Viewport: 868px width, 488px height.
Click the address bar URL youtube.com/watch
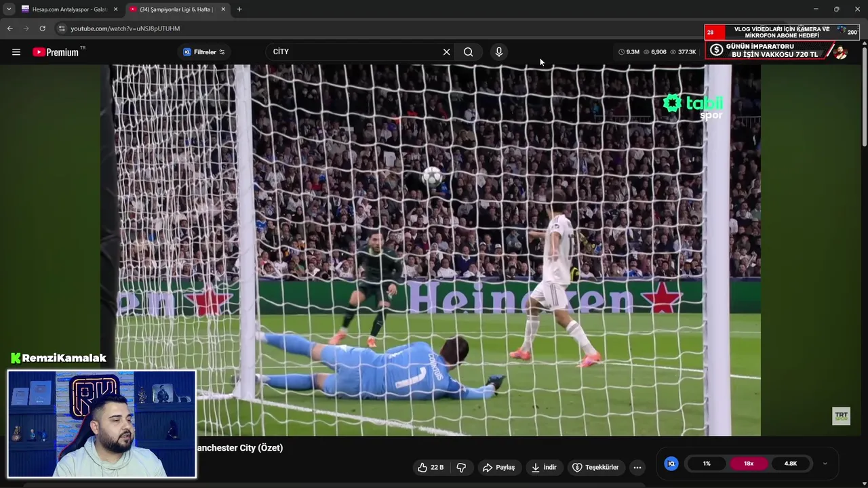point(125,28)
